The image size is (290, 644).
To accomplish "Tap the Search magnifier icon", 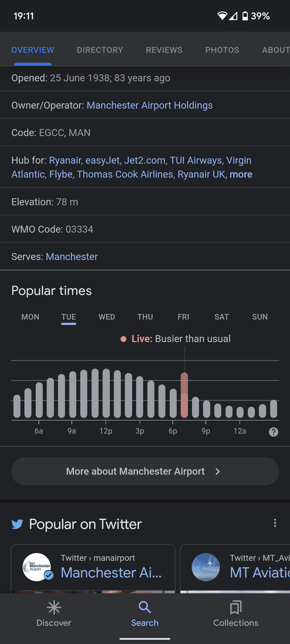I will [x=145, y=607].
